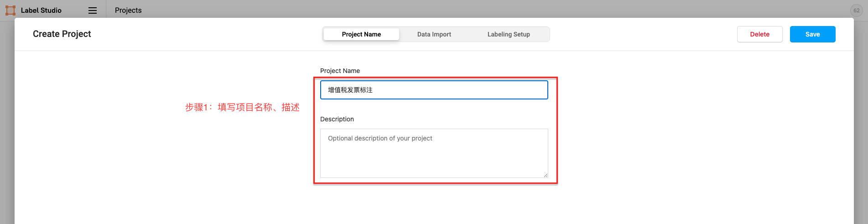Click the Label Studio title text

tap(41, 10)
